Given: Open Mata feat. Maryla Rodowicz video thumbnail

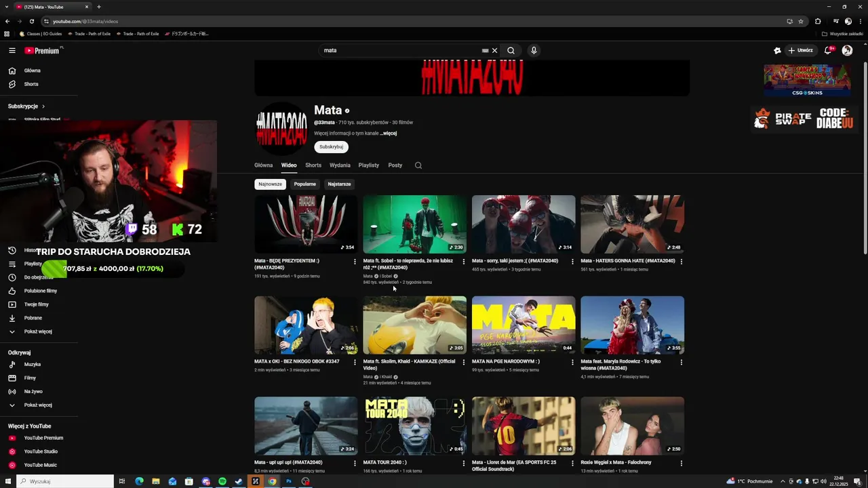Looking at the screenshot, I should point(632,325).
